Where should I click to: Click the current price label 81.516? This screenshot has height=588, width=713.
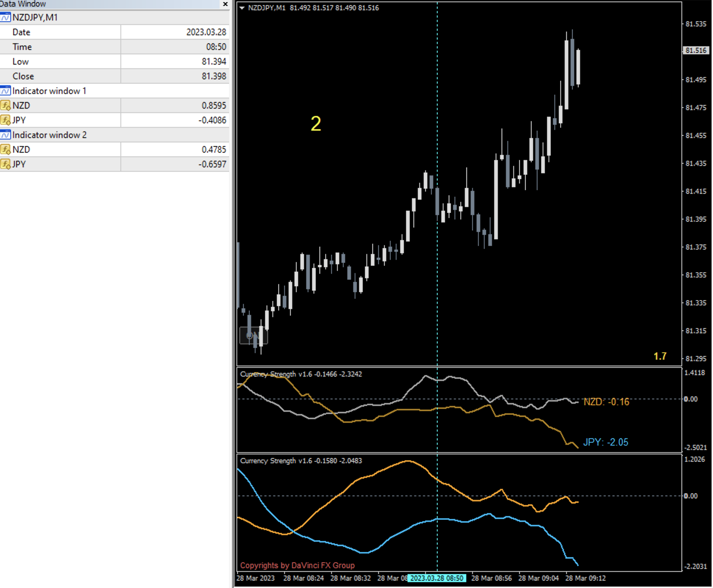coord(695,50)
